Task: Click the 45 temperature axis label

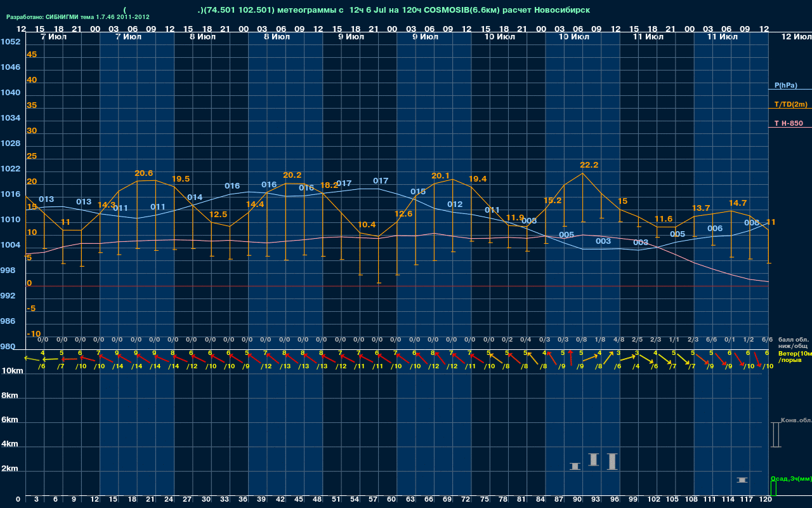Action: coord(32,54)
